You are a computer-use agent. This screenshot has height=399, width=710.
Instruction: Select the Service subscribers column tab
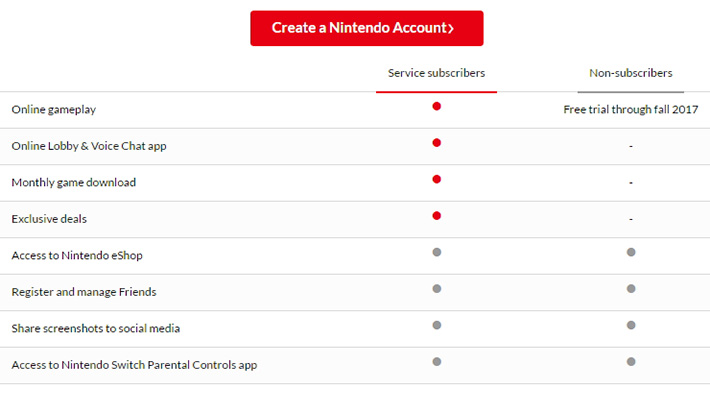click(x=436, y=73)
